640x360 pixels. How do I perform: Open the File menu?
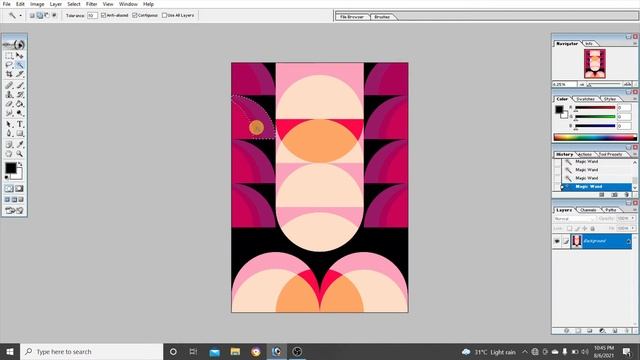click(x=7, y=4)
